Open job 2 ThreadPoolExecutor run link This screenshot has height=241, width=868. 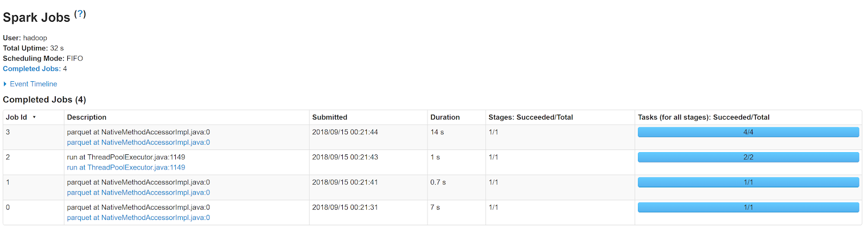coord(126,167)
